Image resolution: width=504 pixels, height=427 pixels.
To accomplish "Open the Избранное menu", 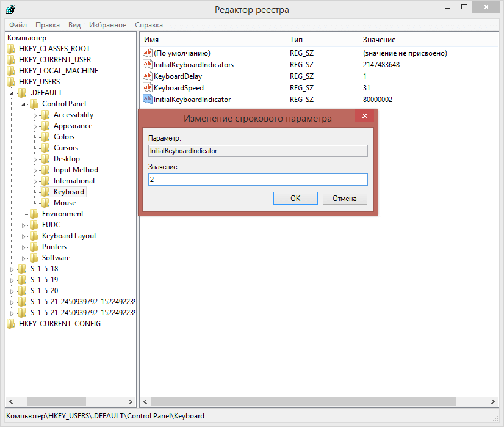I will (107, 25).
